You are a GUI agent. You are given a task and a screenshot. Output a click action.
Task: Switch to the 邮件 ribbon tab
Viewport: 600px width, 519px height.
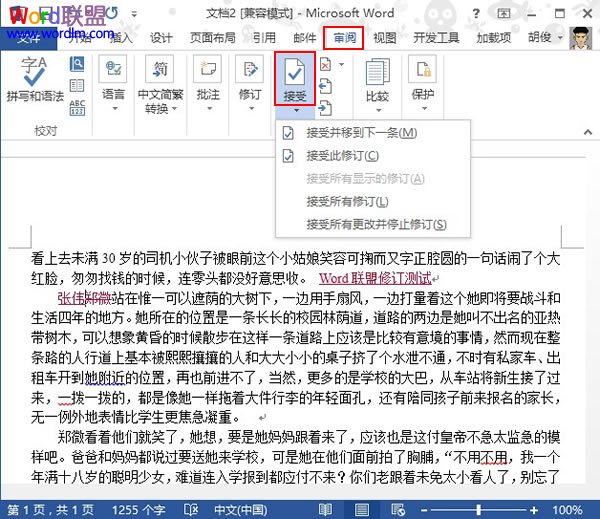coord(305,38)
